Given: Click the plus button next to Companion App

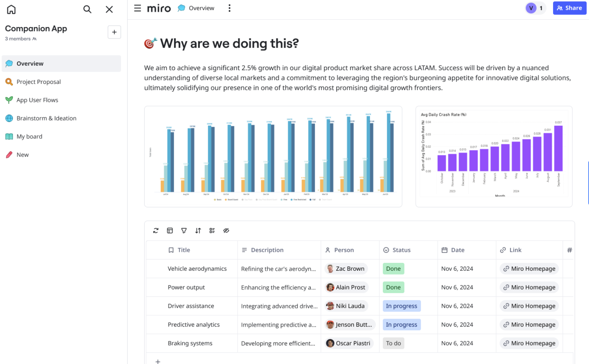Looking at the screenshot, I should coord(114,32).
